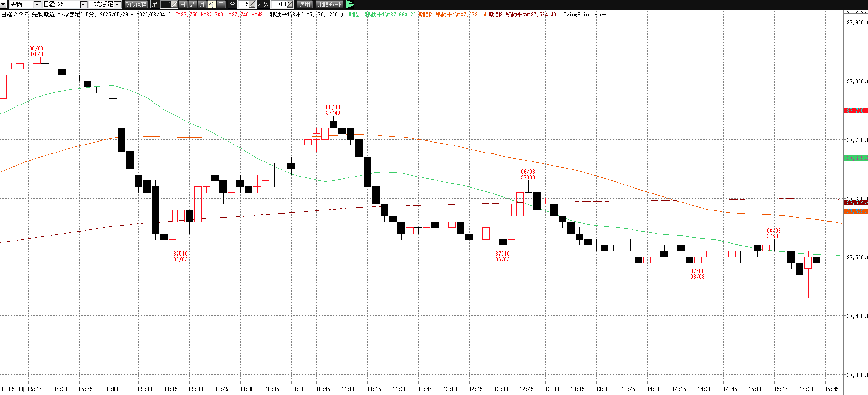868x395 pixels.
Task: Click the red 37,750 current price marker
Action: [855, 111]
